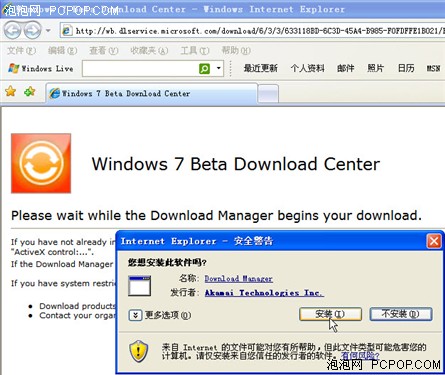This screenshot has height=375, width=445.
Task: Click the Favorites star icon
Action: coord(11,91)
